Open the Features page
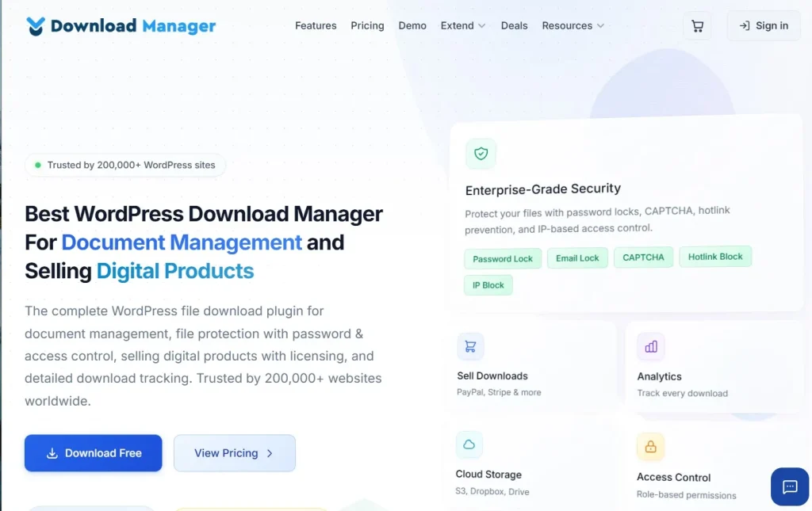The height and width of the screenshot is (511, 812). pos(316,26)
